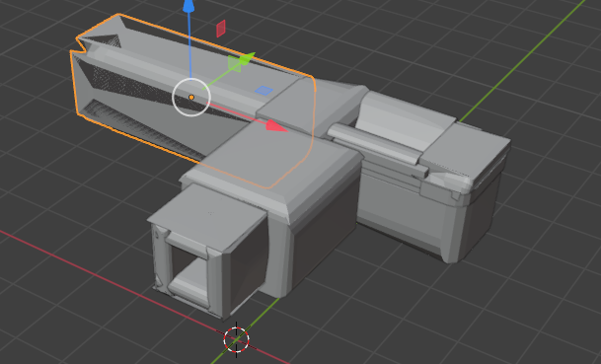
Task: Click the blue Z-axis gizmo arrow
Action: pyautogui.click(x=188, y=7)
